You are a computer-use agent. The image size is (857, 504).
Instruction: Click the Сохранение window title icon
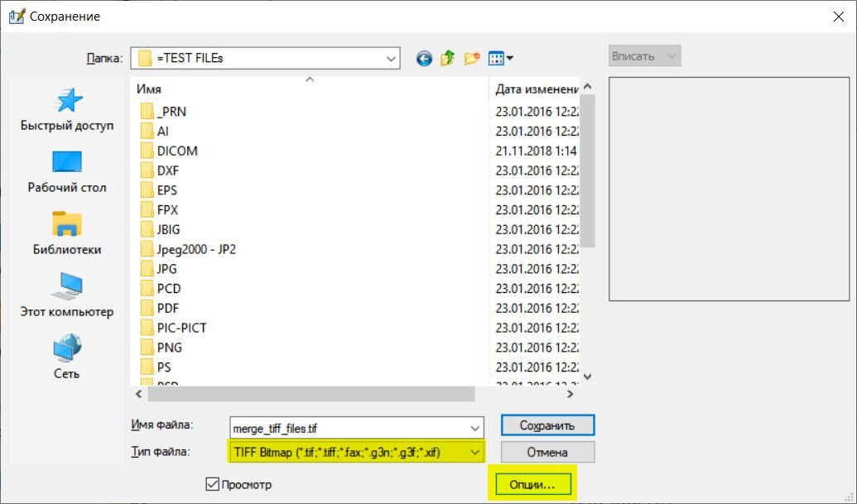(17, 17)
